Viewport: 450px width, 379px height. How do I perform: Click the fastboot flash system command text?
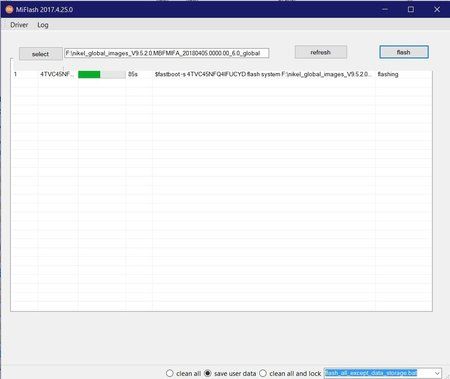tap(263, 74)
